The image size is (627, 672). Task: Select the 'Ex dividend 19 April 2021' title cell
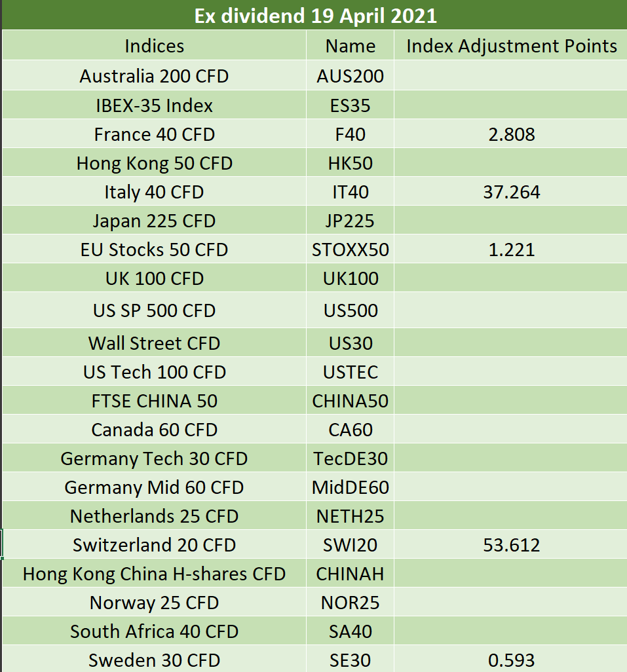pyautogui.click(x=314, y=15)
